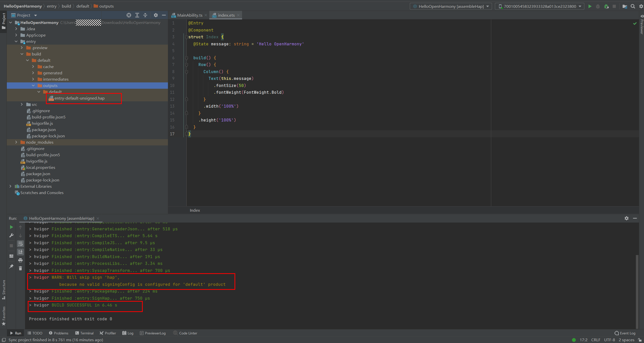
Task: Open the Problems tool window tab
Action: [58, 333]
